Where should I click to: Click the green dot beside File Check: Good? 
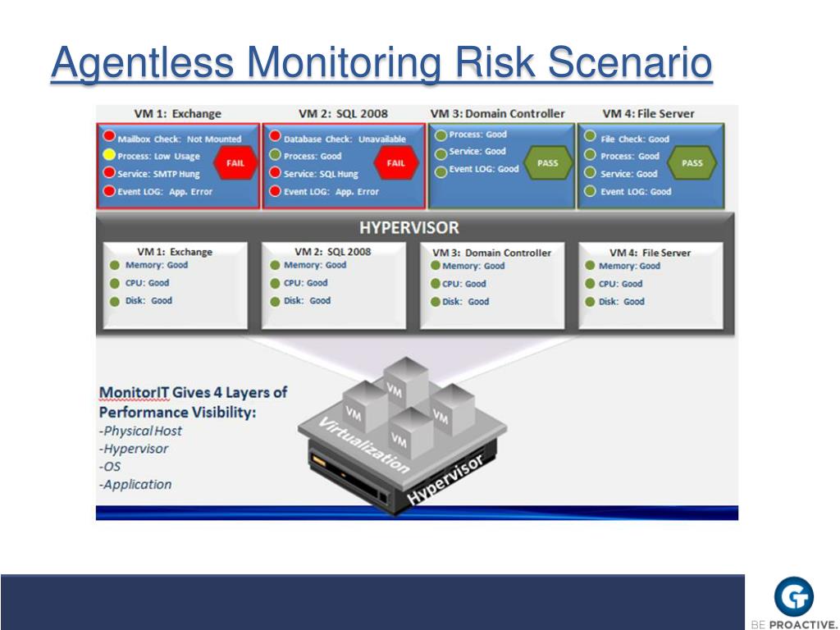[590, 137]
